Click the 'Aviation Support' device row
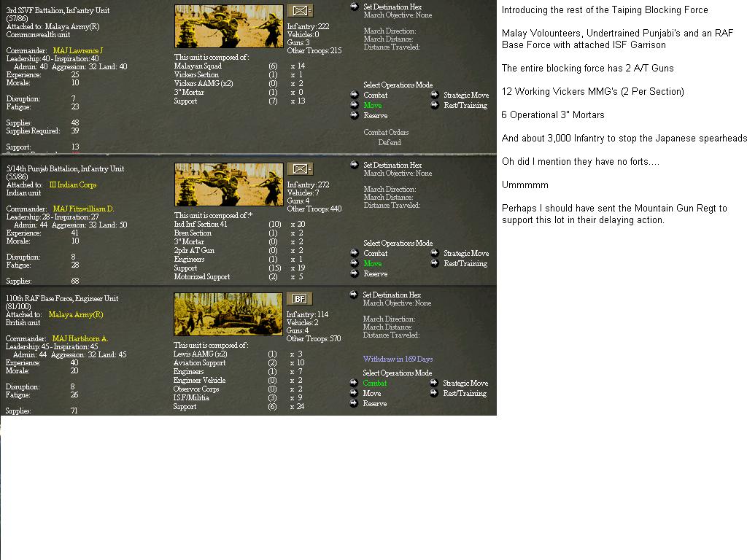This screenshot has height=560, width=747. [239, 362]
